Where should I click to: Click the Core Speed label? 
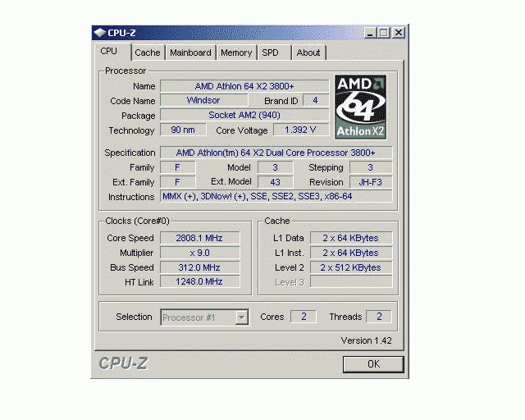pyautogui.click(x=130, y=238)
